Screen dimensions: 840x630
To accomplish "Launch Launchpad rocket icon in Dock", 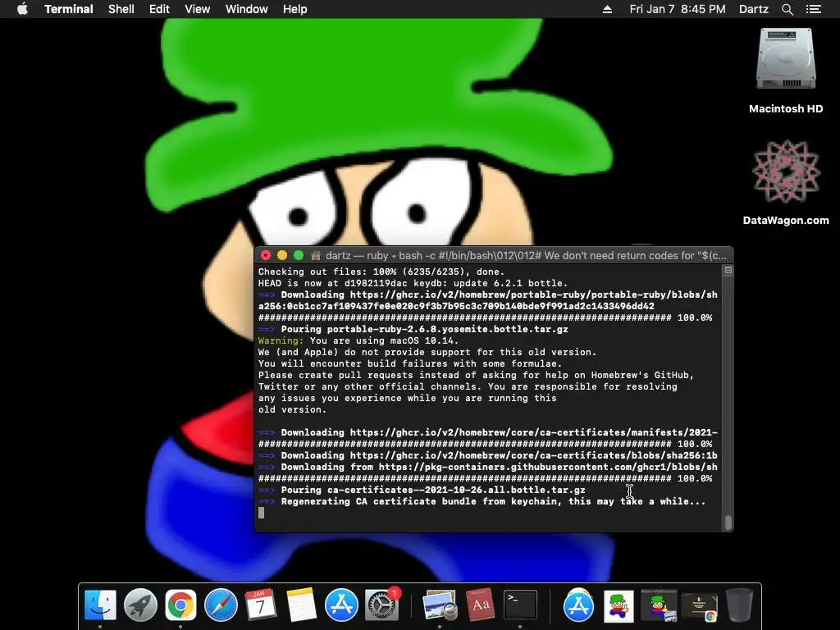I will pos(140,605).
